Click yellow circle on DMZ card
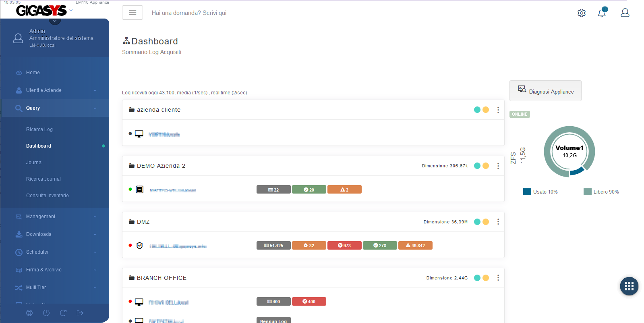 pyautogui.click(x=486, y=222)
